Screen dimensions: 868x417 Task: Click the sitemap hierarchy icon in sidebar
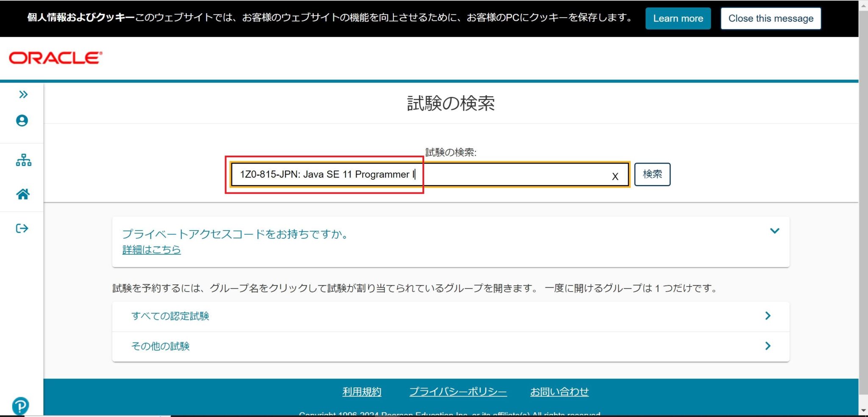click(x=23, y=160)
